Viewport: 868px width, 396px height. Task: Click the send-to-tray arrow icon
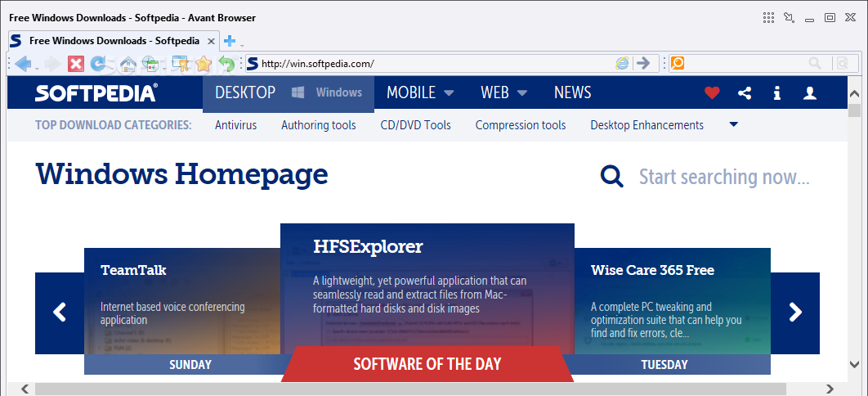tap(790, 17)
